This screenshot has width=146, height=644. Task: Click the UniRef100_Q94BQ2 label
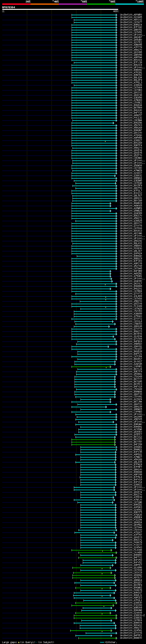click(x=131, y=575)
